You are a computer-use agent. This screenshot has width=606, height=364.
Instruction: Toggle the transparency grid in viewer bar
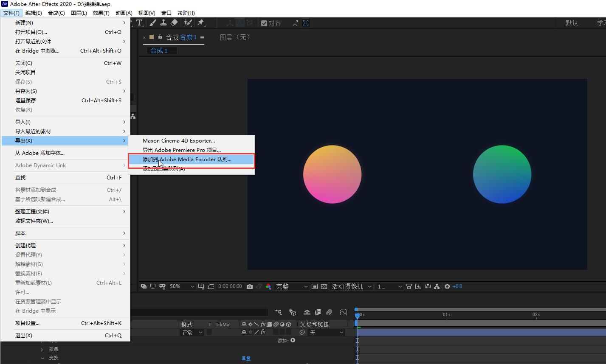(x=324, y=286)
